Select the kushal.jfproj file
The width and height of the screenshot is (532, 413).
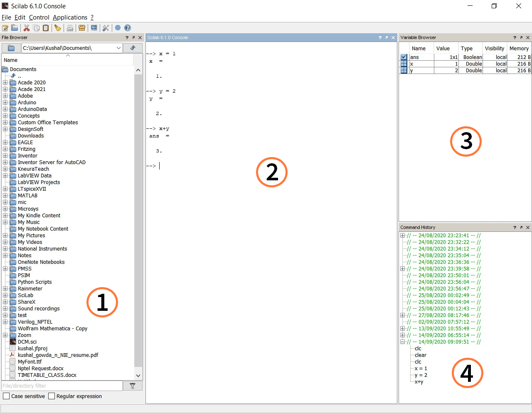click(32, 349)
